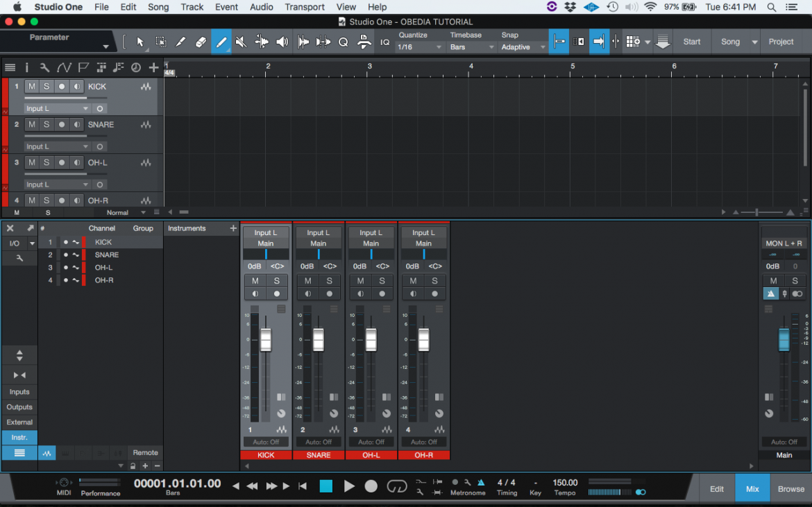The image size is (812, 507).
Task: Open the Quantize value dropdown
Action: [x=419, y=46]
